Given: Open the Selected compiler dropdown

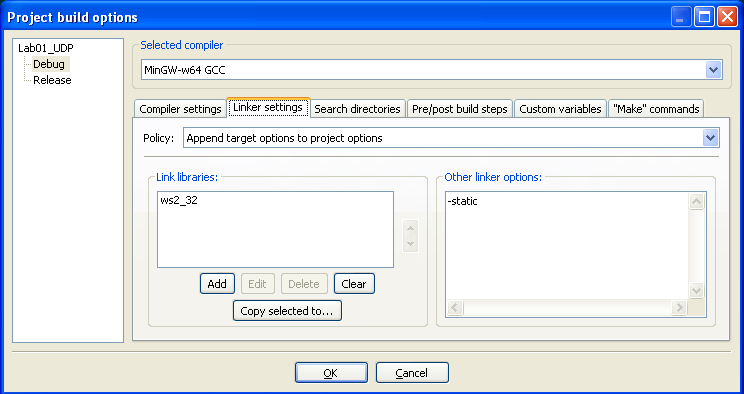Looking at the screenshot, I should 714,70.
